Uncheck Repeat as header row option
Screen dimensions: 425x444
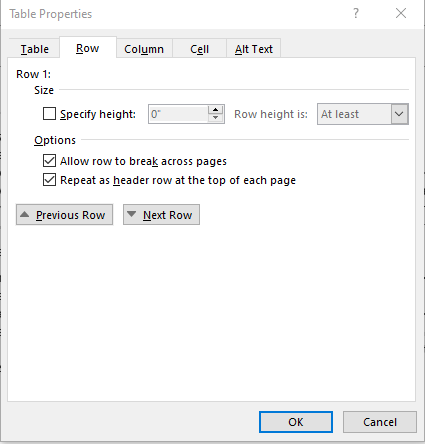49,180
